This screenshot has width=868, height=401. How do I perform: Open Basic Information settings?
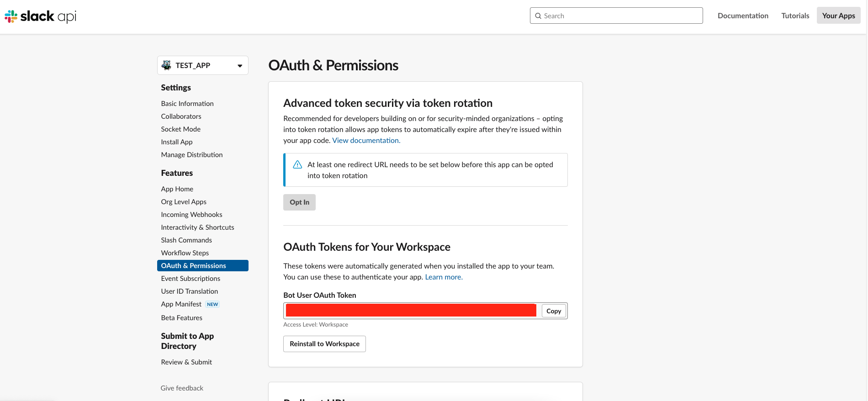[187, 104]
